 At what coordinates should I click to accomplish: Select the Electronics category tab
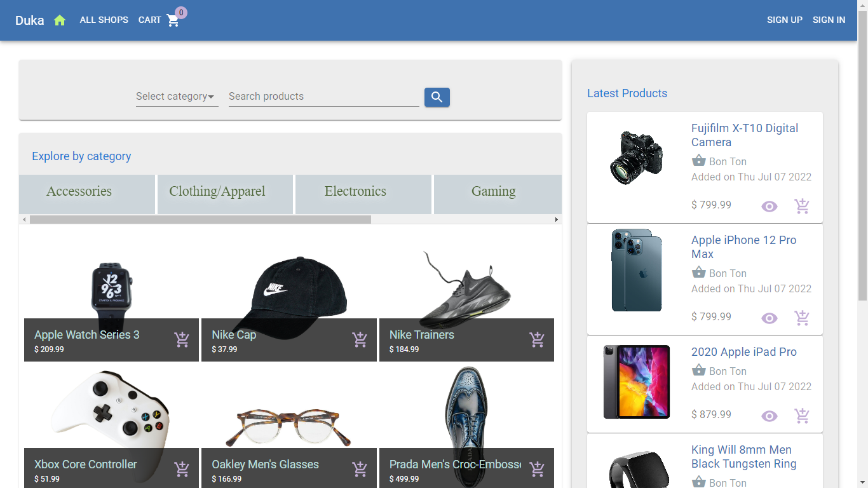pos(363,194)
